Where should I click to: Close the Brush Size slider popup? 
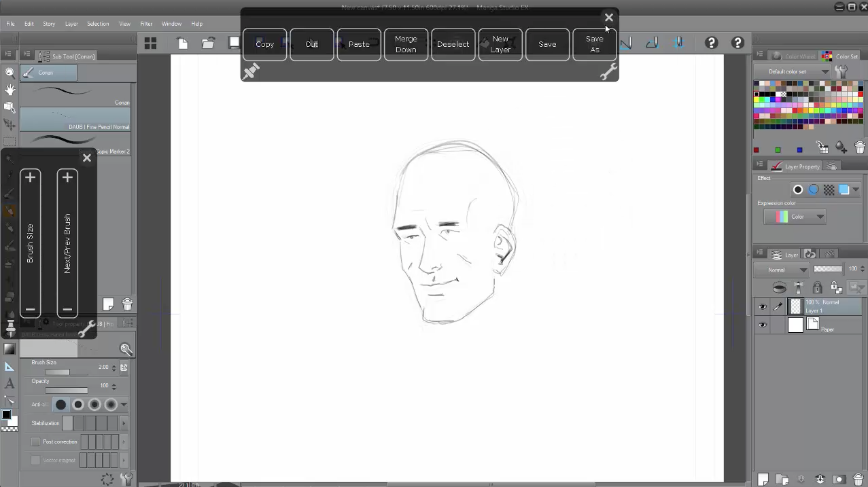(86, 158)
